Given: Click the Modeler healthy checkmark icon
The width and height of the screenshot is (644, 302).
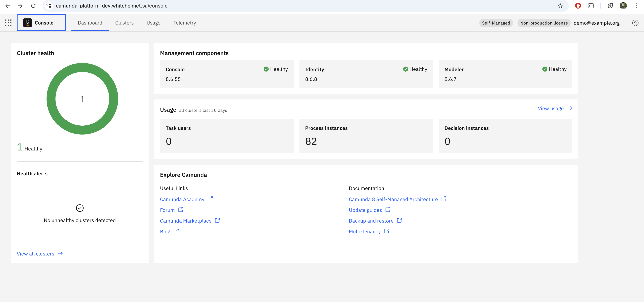Looking at the screenshot, I should click(x=545, y=69).
